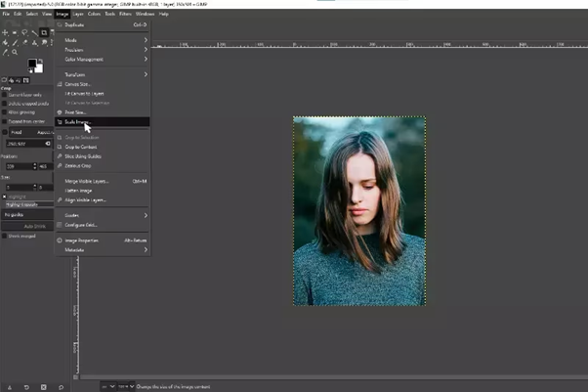
Task: Swap foreground and background colors
Action: (x=40, y=61)
